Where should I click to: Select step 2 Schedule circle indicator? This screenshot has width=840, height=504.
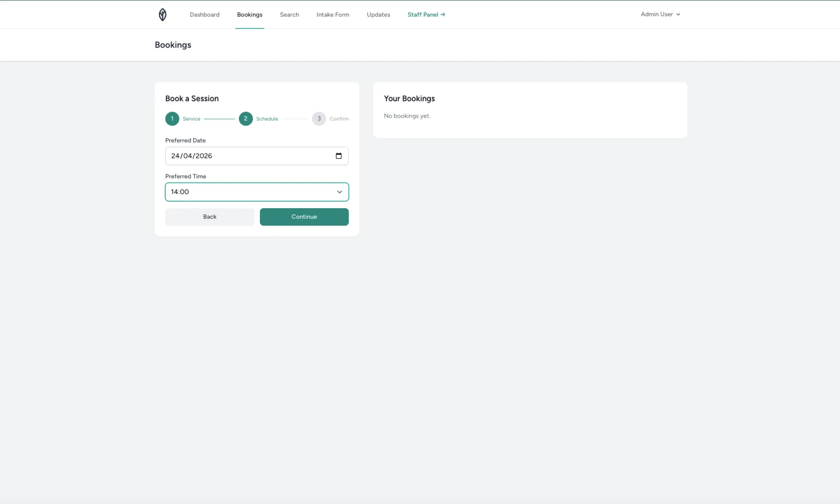[x=246, y=119]
